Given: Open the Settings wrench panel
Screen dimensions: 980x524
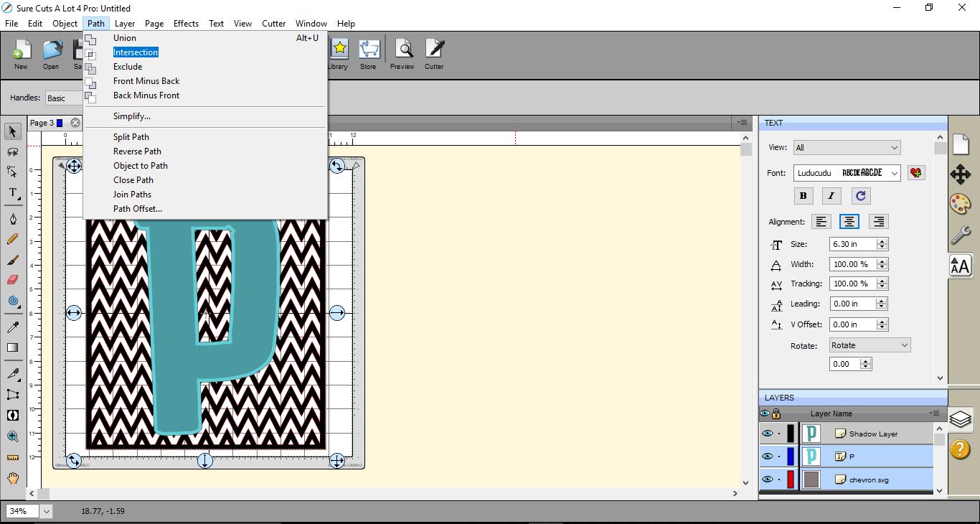Looking at the screenshot, I should pos(961,235).
